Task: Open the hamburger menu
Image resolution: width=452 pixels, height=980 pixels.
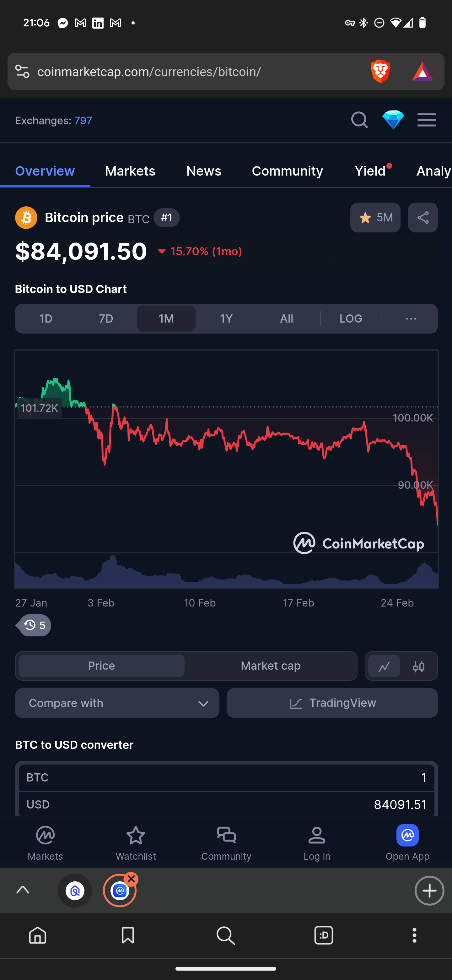Action: 427,120
